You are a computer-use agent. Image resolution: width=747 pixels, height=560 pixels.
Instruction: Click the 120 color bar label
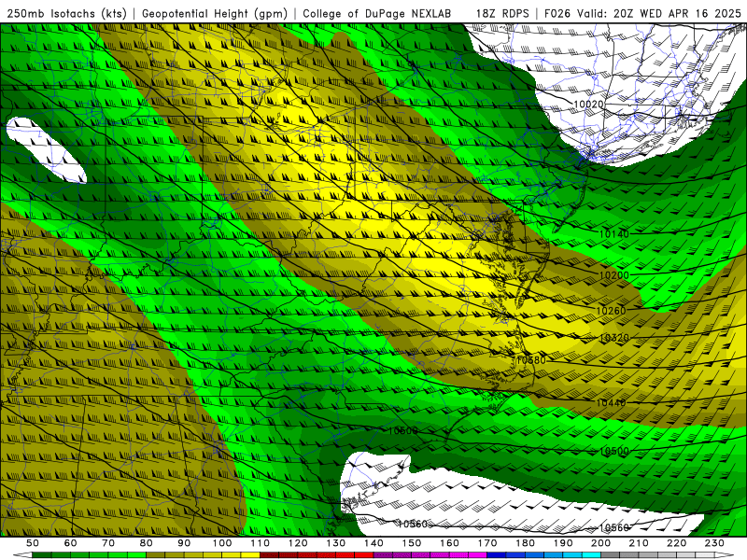point(298,543)
